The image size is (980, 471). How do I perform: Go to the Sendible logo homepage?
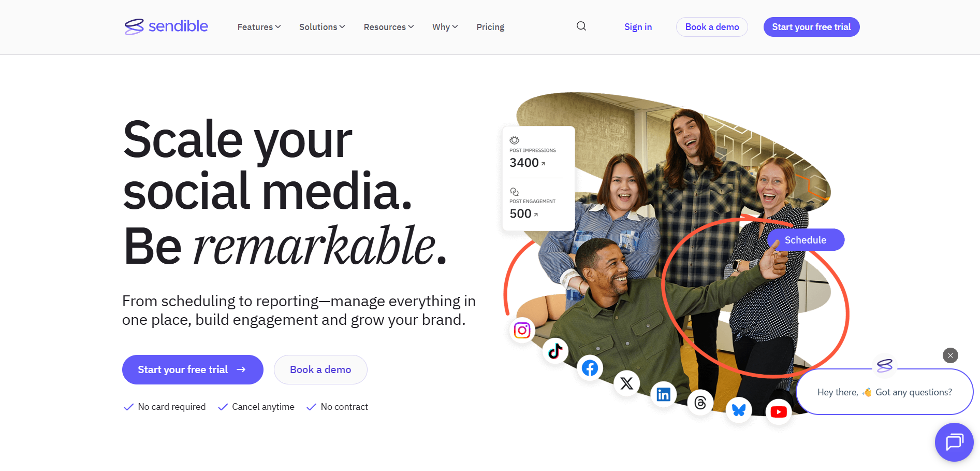[x=166, y=26]
